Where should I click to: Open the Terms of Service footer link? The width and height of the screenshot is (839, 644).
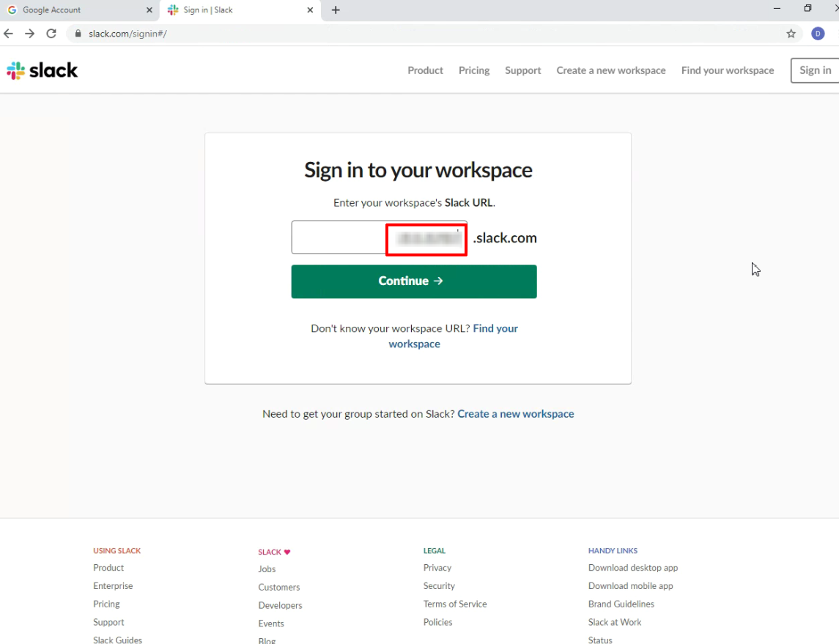click(x=454, y=604)
